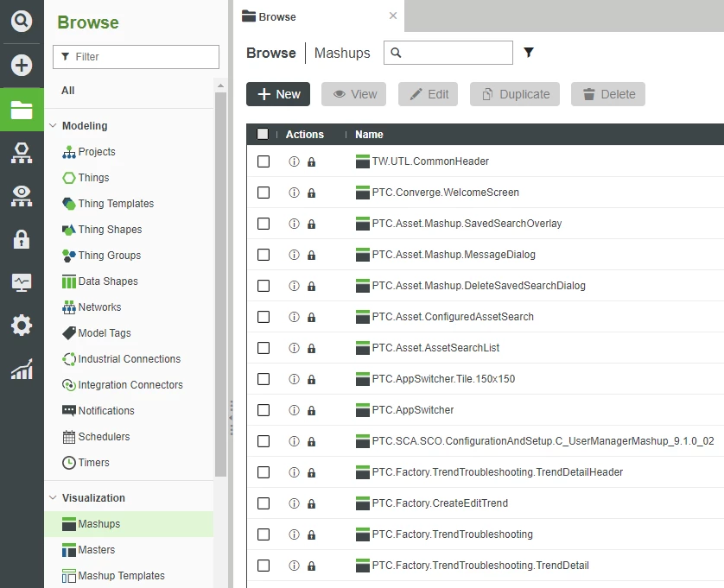Open the Settings gear sidebar icon
The image size is (724, 588).
22,326
